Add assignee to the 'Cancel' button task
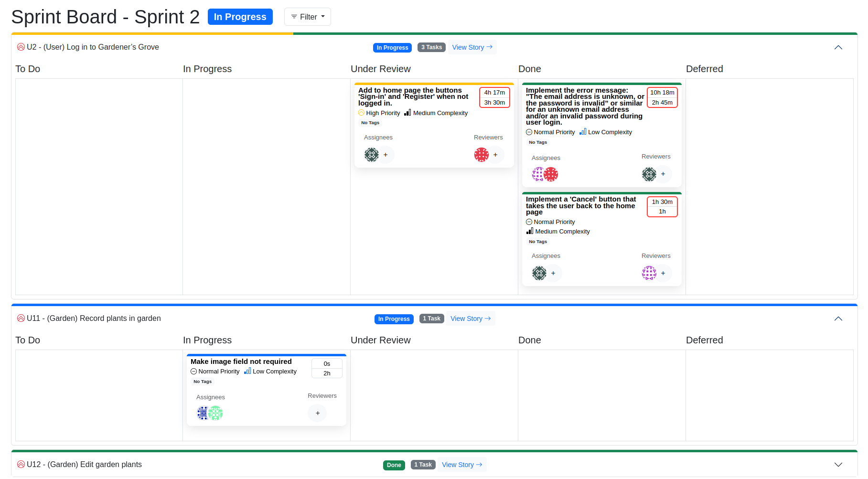868x479 pixels. tap(553, 274)
